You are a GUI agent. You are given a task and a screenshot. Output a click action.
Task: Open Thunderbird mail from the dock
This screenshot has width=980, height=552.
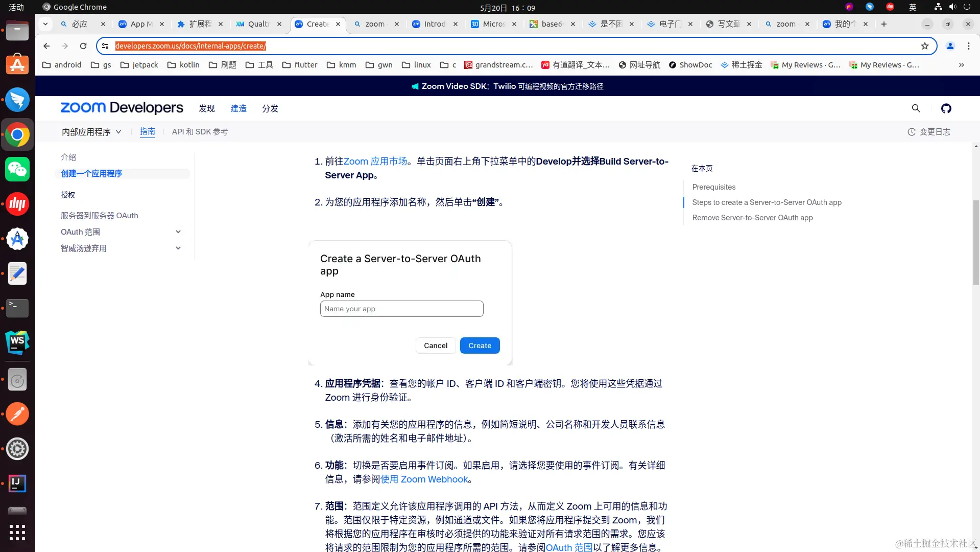tap(17, 100)
